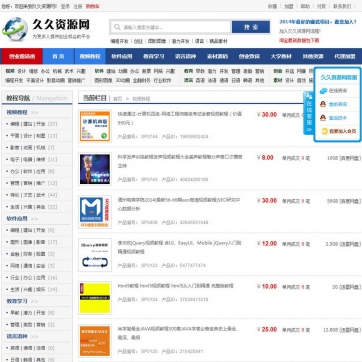Click the 联系我们 contact link at top right
362x362 pixels.
342,6
